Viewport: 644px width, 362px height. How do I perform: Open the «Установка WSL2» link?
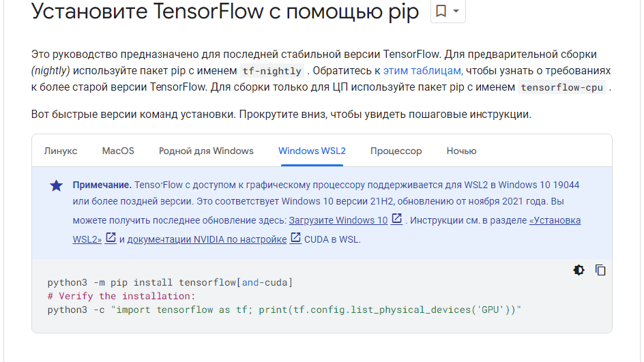[555, 220]
